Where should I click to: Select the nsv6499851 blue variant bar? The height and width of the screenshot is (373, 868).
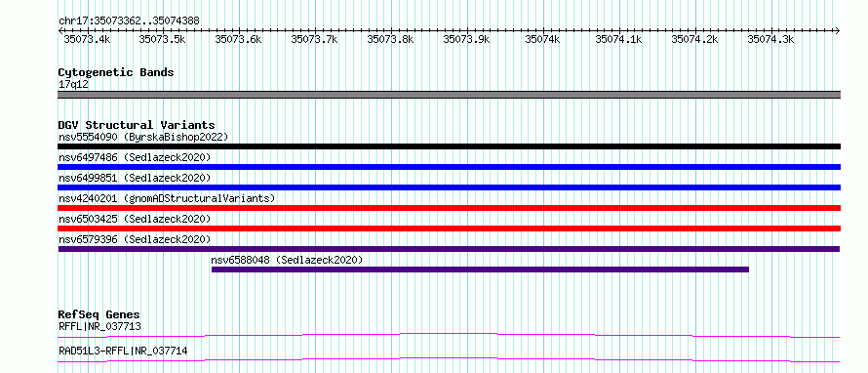coord(449,187)
